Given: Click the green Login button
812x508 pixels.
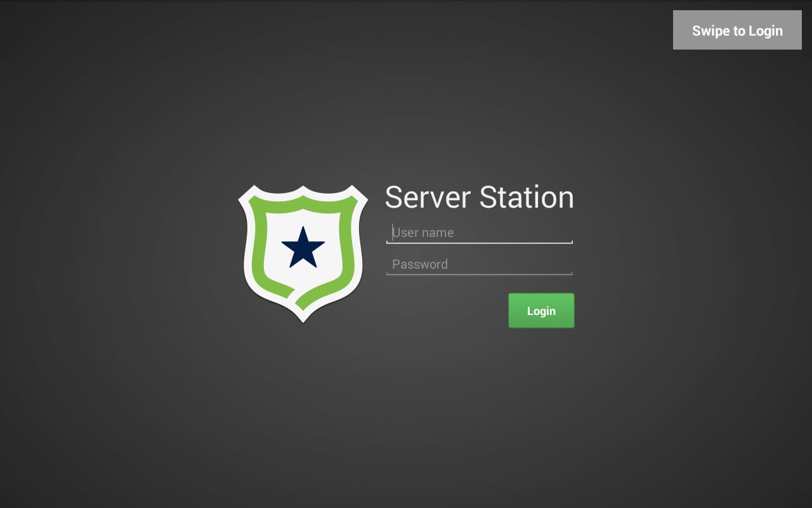Looking at the screenshot, I should click(x=541, y=311).
